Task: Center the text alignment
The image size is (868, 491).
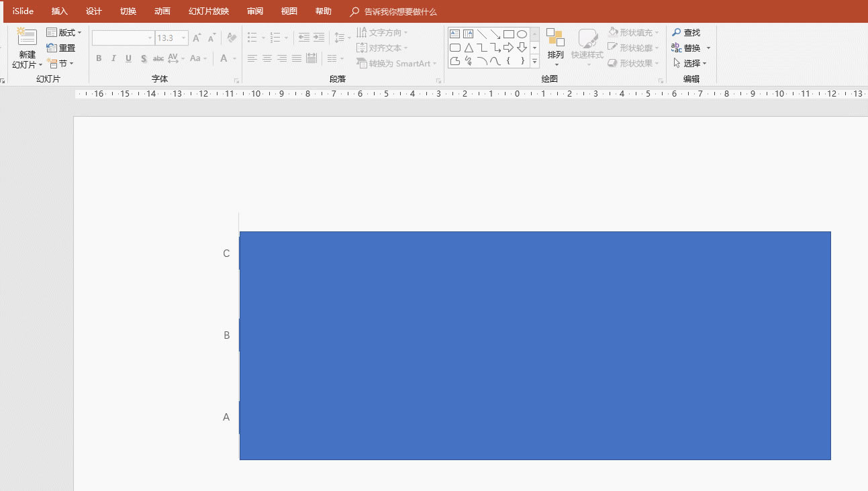Action: click(x=267, y=58)
